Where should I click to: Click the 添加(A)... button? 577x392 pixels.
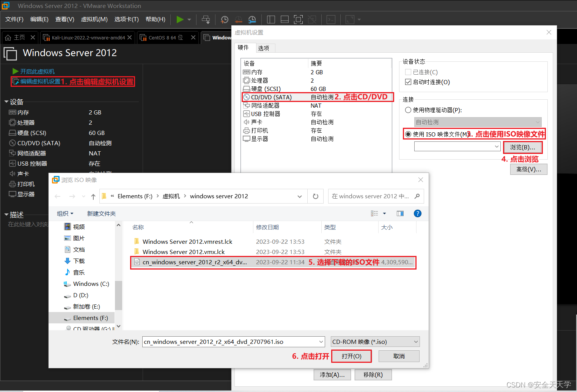(x=332, y=375)
